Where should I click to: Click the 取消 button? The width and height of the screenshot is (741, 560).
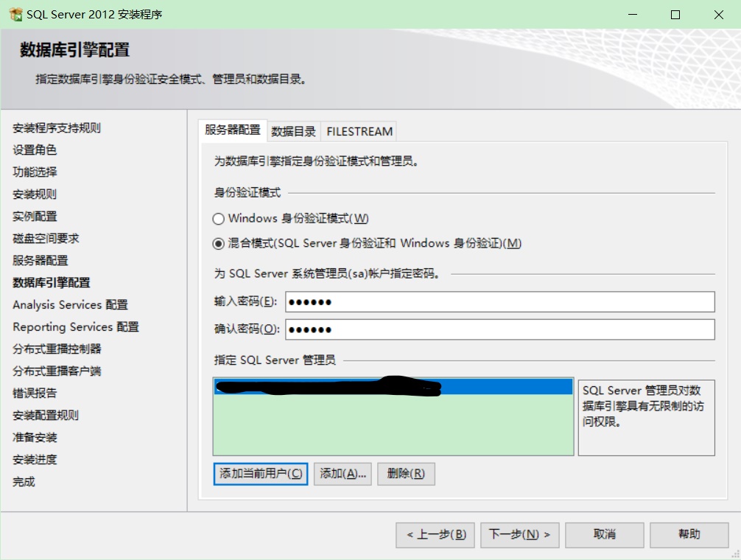(605, 535)
